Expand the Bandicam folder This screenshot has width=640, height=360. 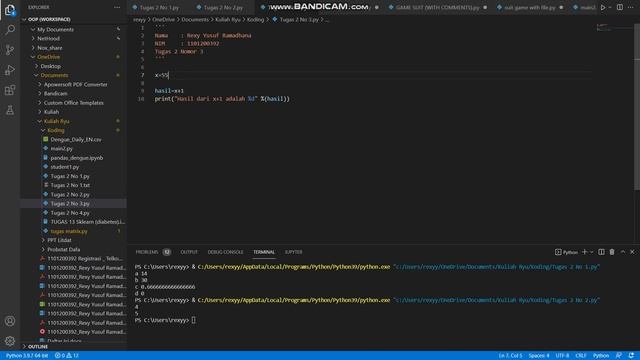click(73, 93)
